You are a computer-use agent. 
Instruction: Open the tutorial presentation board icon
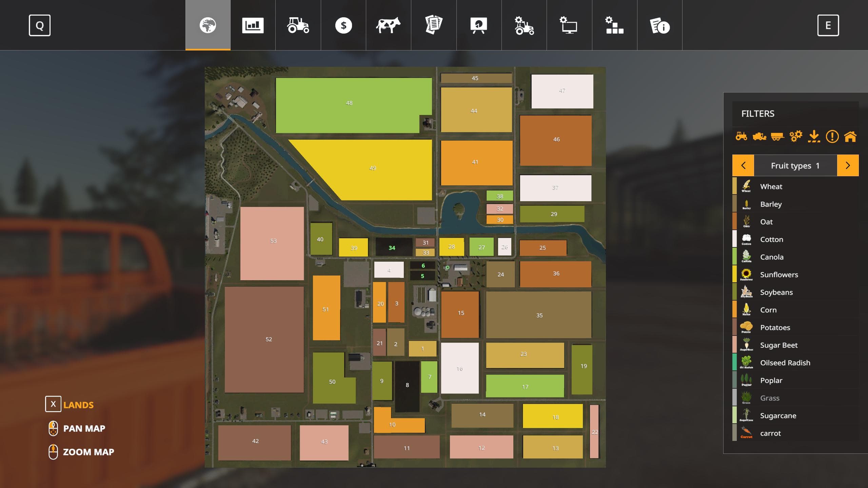click(479, 25)
